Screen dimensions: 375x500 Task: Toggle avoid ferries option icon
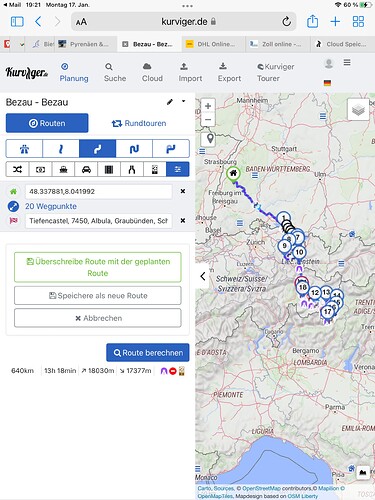click(63, 170)
